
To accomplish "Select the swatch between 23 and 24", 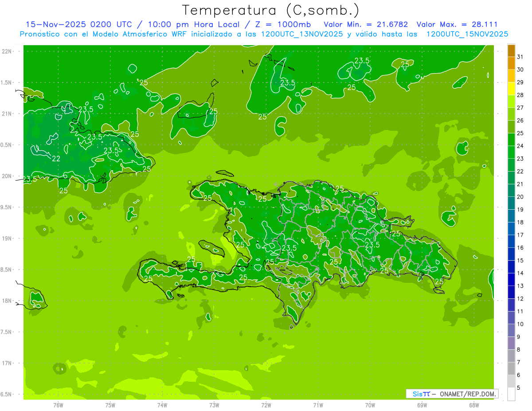I will coord(511,152).
